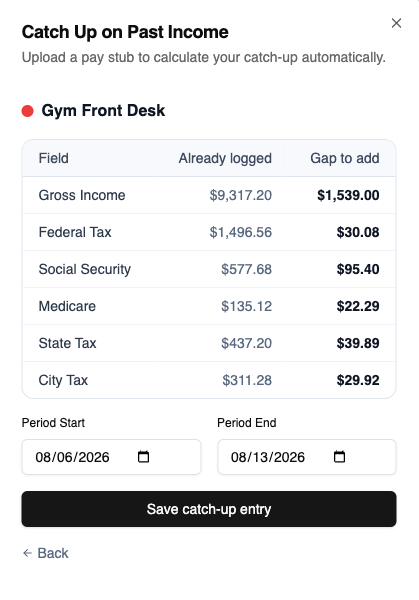Open Period Start calendar picker icon
The height and width of the screenshot is (600, 419).
pos(143,457)
